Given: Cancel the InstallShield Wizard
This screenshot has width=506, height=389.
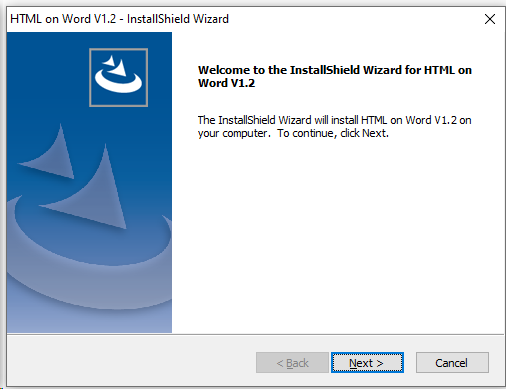Looking at the screenshot, I should click(x=452, y=362).
